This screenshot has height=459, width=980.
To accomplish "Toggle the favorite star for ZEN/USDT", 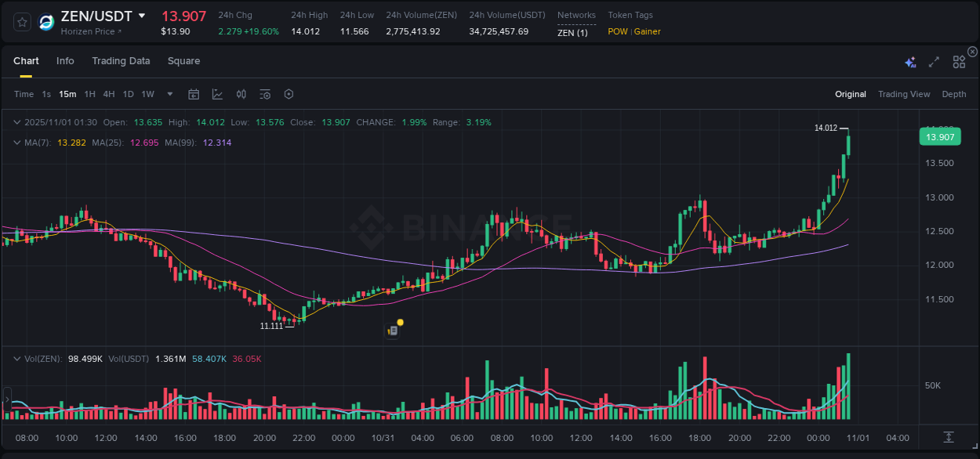I will (21, 23).
